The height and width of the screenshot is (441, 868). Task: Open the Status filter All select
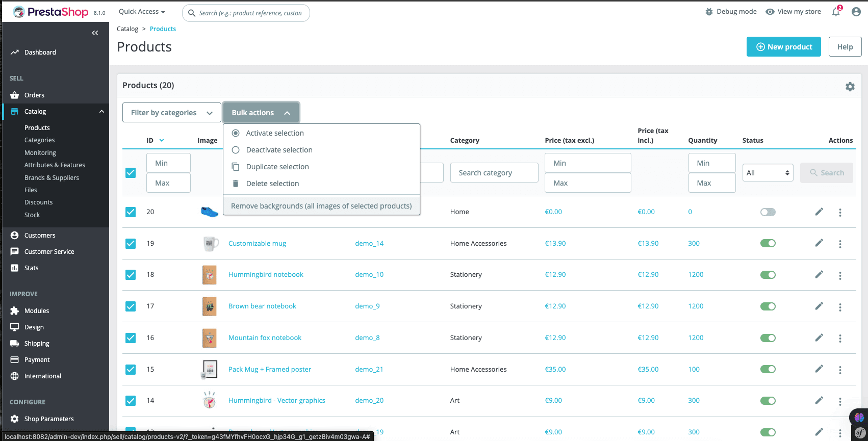pos(768,173)
